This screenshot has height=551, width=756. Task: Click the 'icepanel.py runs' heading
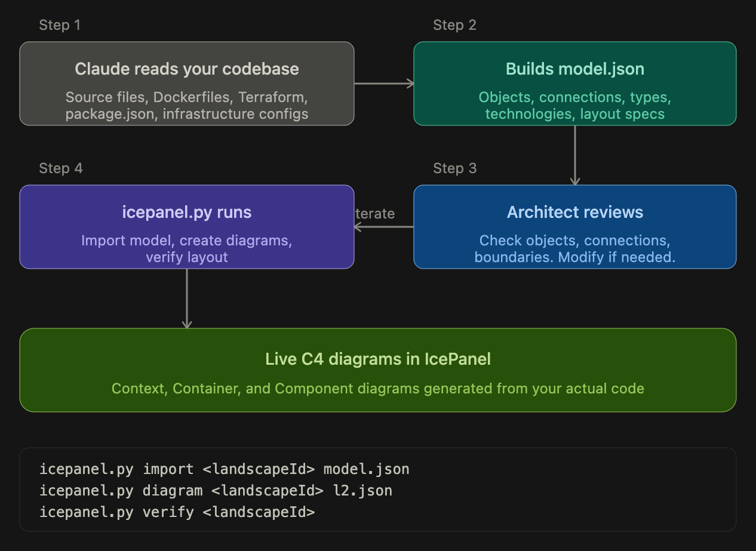[x=187, y=213]
